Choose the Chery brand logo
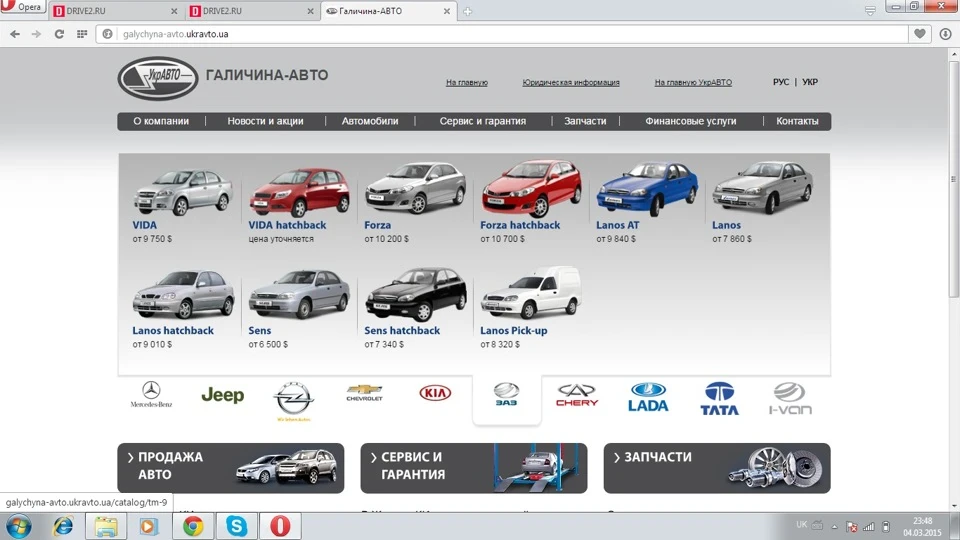This screenshot has height=540, width=960. tap(577, 396)
